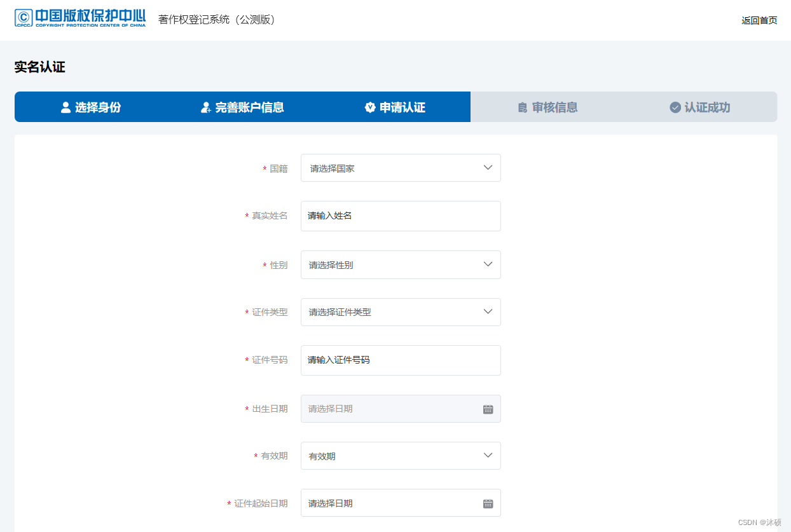Open the calendar icon for 出生日期
Viewport: 791px width, 532px height.
pyautogui.click(x=488, y=409)
